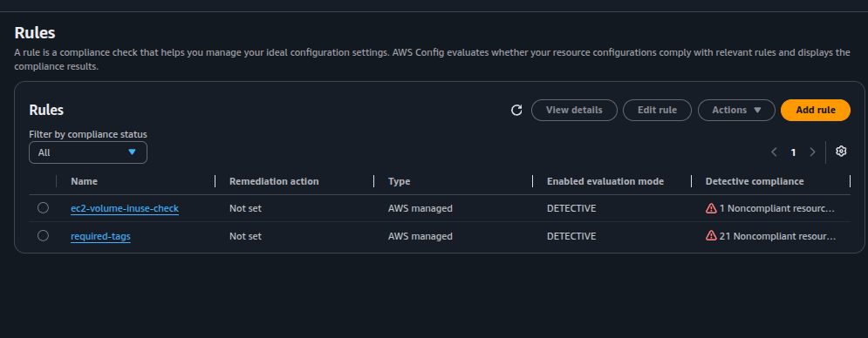Image resolution: width=868 pixels, height=338 pixels.
Task: Select page number 1 in pagination
Action: click(793, 152)
